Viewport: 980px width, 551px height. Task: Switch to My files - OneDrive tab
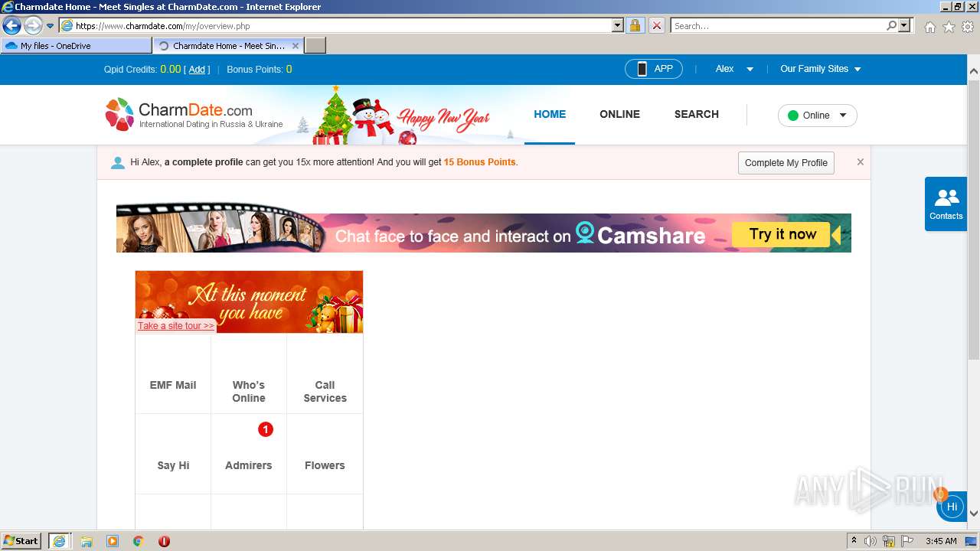coord(77,46)
